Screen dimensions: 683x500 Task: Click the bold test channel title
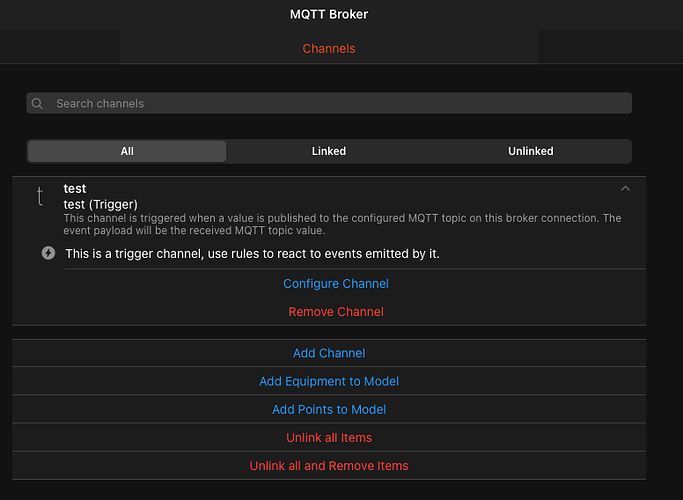pos(75,189)
